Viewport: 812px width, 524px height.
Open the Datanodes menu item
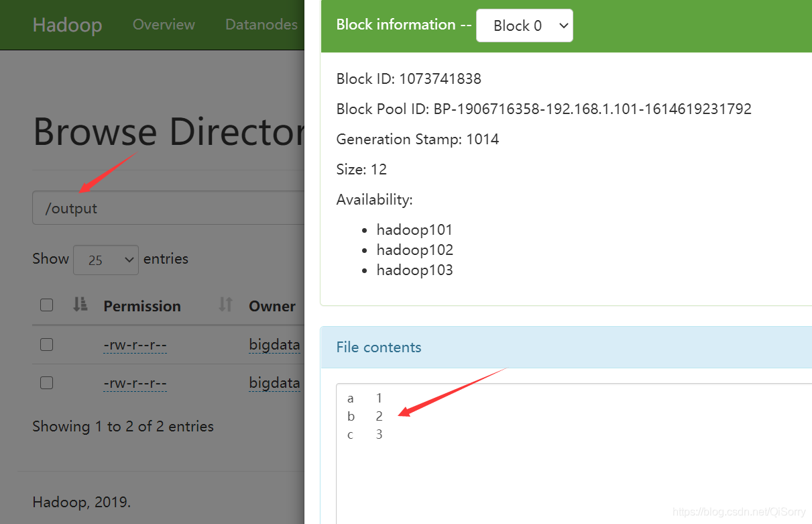[x=262, y=25]
